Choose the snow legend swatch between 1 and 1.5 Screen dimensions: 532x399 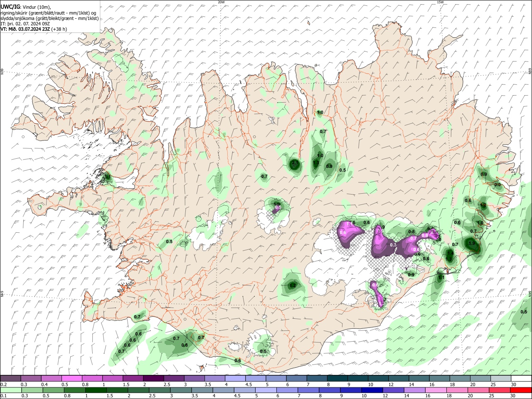112,379
